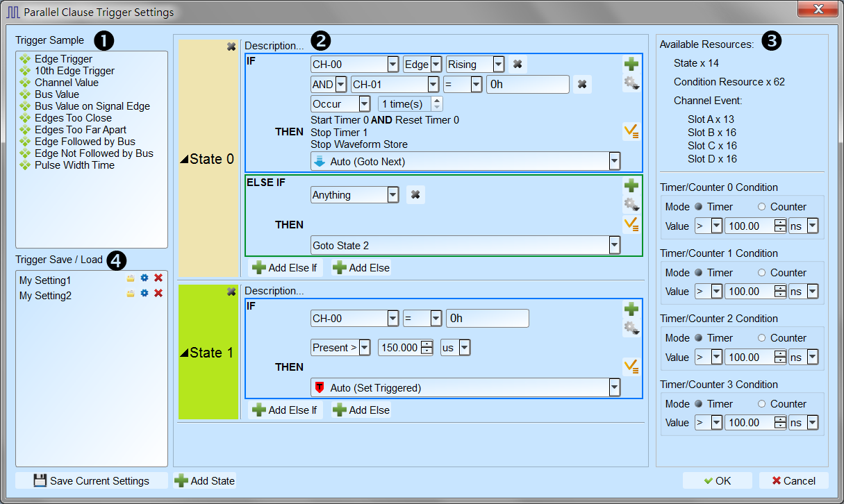Load My Setting1 with folder icon
844x504 pixels.
pyautogui.click(x=131, y=278)
